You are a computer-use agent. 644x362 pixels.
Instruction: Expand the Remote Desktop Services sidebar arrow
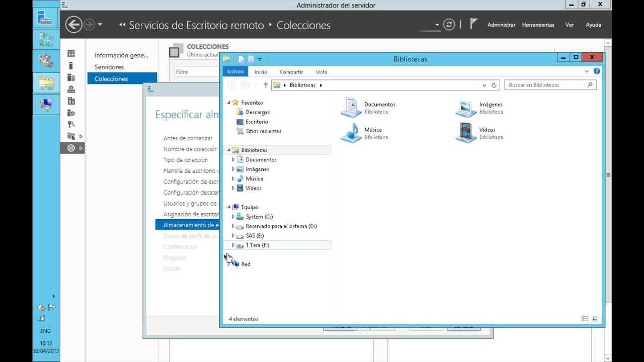click(81, 148)
